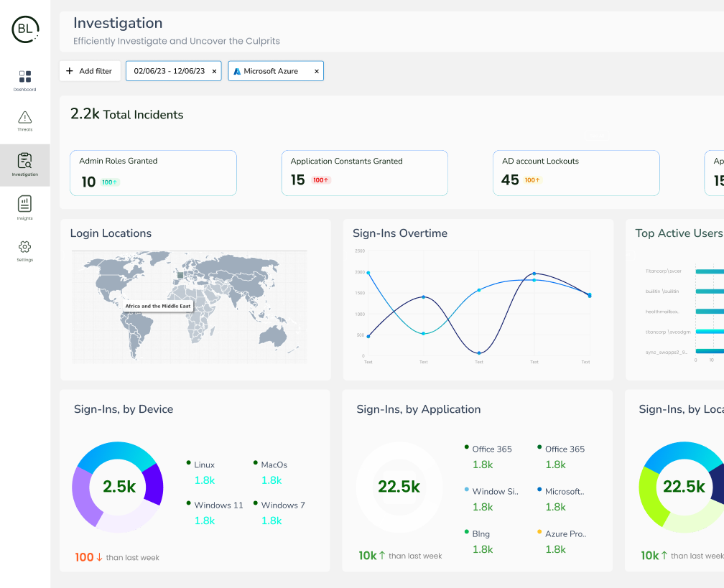The image size is (724, 588).
Task: Click the Add filter button
Action: click(90, 70)
